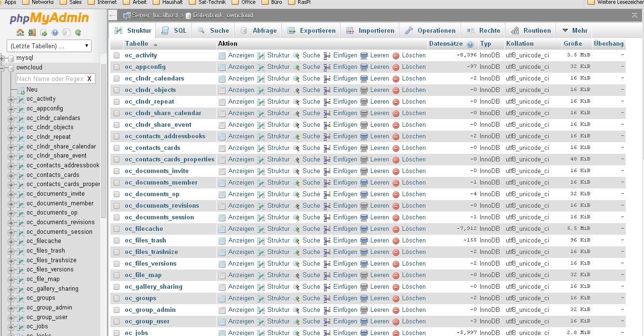This screenshot has height=336, width=644.
Task: Select the oc_filecache row checkbox
Action: click(117, 229)
